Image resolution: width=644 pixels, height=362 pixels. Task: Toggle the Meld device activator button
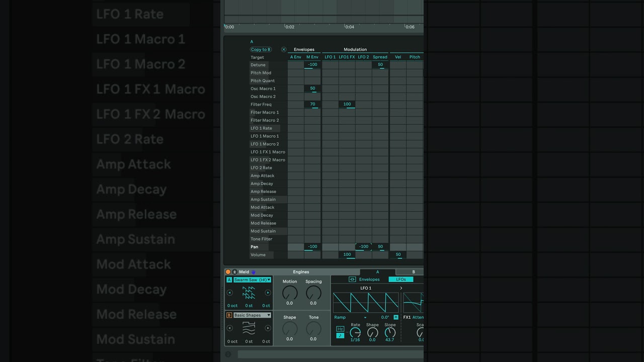228,272
